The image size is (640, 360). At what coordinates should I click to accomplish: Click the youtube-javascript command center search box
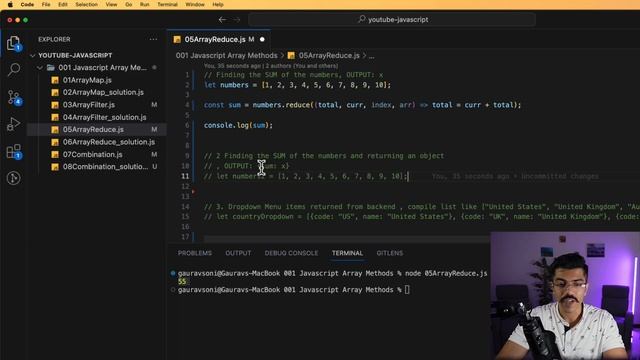pyautogui.click(x=392, y=20)
